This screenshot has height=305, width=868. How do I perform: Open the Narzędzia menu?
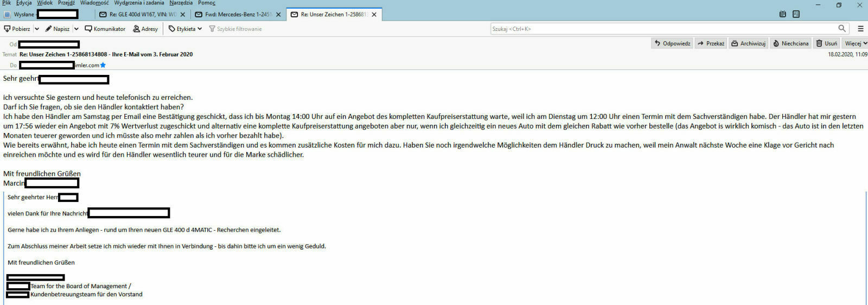pyautogui.click(x=181, y=3)
